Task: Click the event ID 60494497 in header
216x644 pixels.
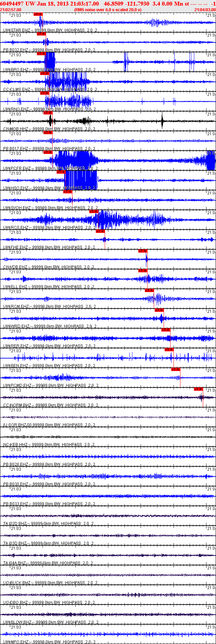Action: (12, 4)
